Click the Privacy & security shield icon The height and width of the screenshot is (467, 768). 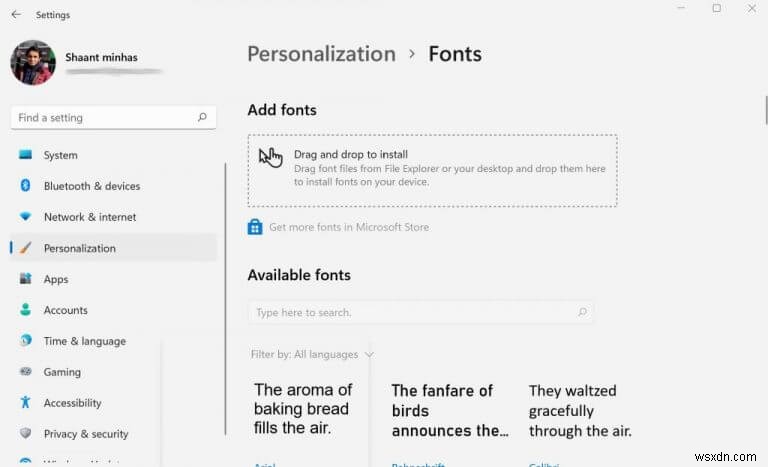25,433
